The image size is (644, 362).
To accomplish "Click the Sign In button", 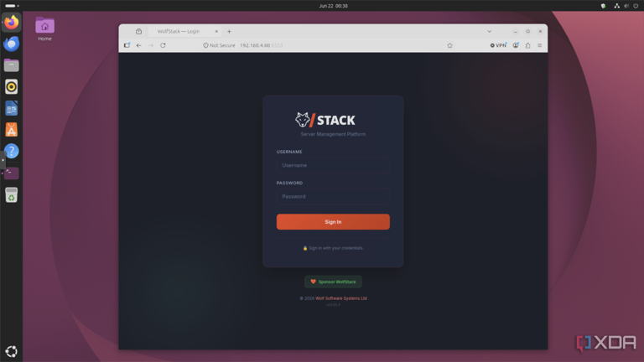I will 333,221.
